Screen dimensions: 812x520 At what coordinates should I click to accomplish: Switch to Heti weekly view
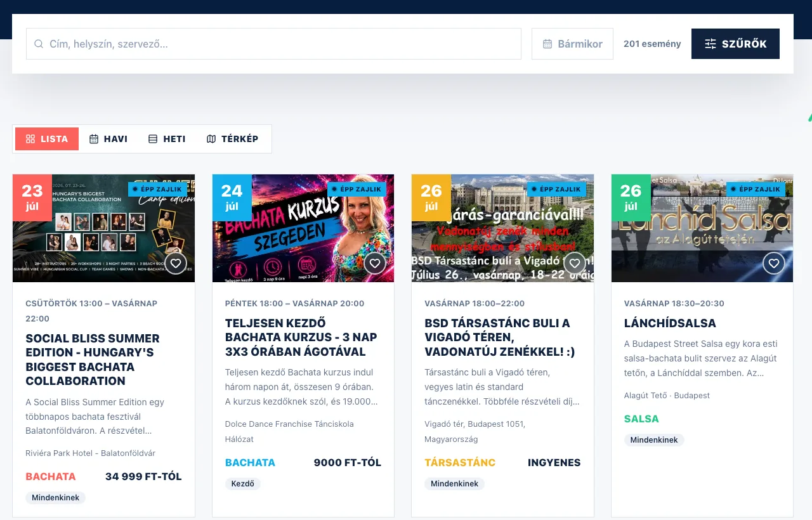[x=167, y=139]
